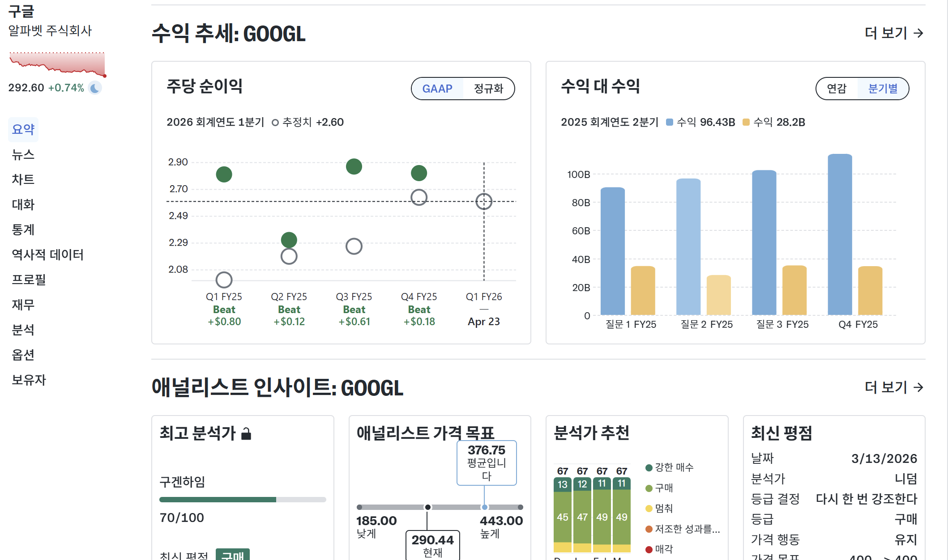
Task: Click the lock icon next to 최고 분석가
Action: pyautogui.click(x=246, y=433)
